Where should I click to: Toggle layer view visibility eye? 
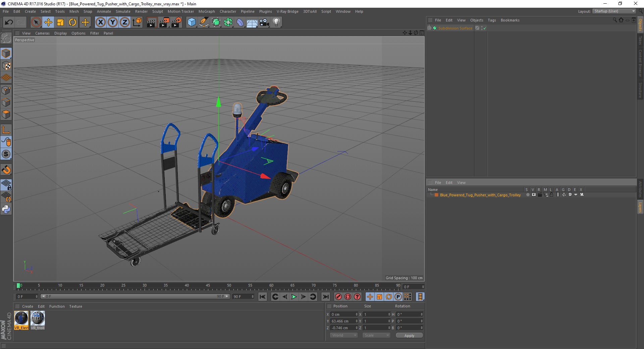[x=534, y=195]
